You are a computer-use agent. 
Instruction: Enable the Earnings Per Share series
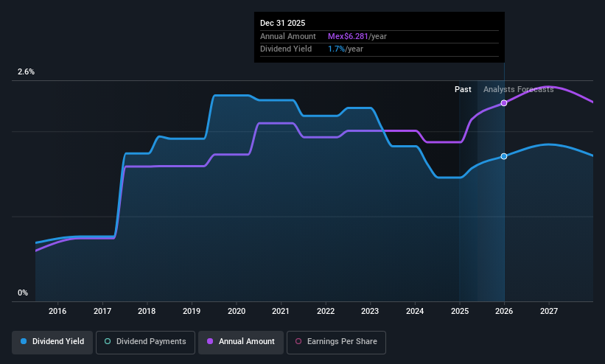(336, 342)
